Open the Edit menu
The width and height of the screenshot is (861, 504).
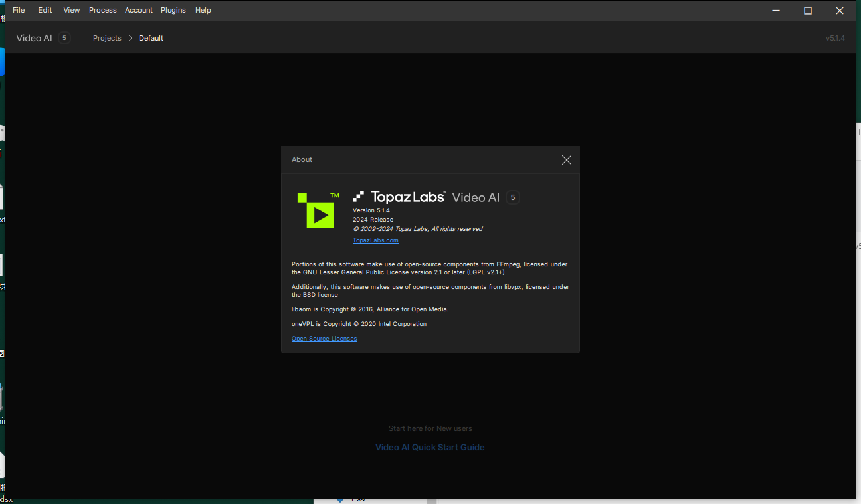45,10
